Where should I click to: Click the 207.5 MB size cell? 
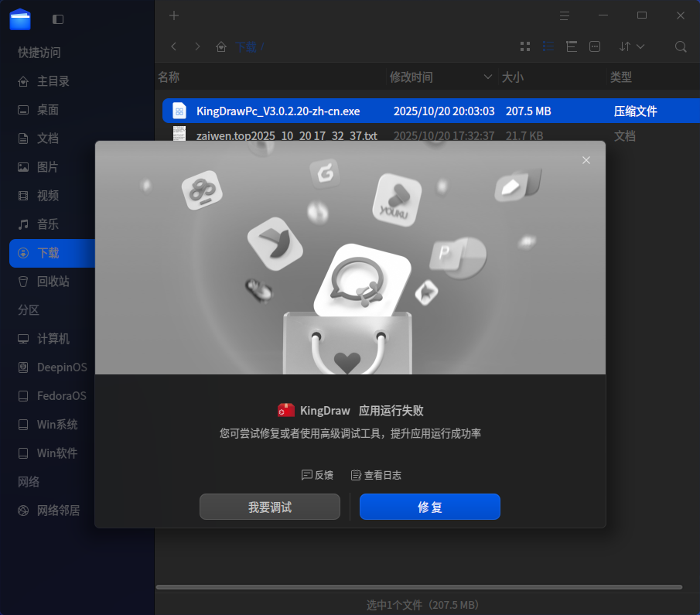(528, 111)
